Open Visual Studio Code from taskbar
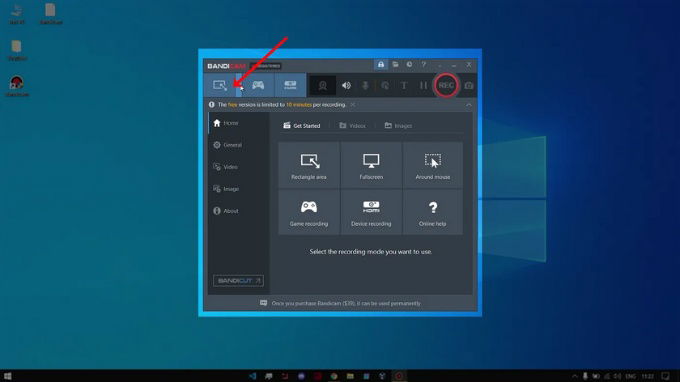This screenshot has width=680, height=382. point(252,376)
